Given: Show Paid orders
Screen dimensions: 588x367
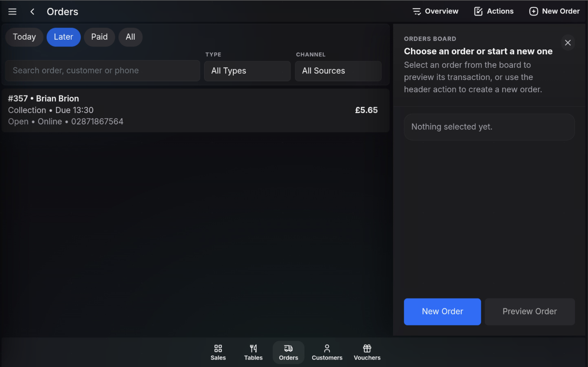Looking at the screenshot, I should [99, 37].
